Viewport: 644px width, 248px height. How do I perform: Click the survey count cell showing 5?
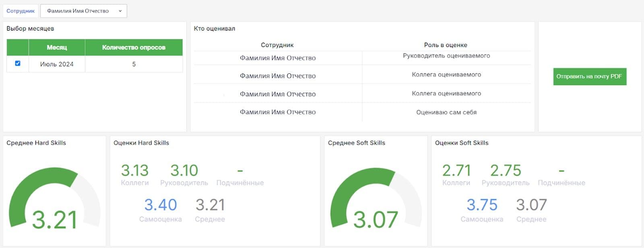[x=134, y=64]
